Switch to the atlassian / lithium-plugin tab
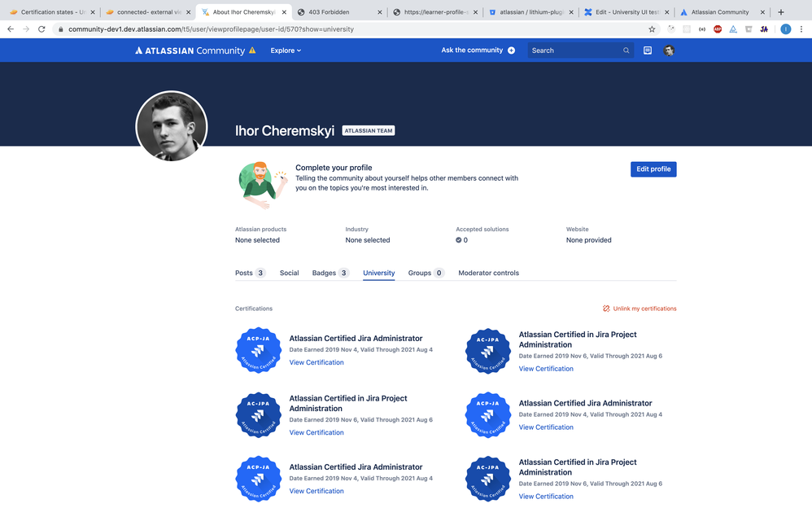Viewport: 812px width, 508px height. (530, 12)
